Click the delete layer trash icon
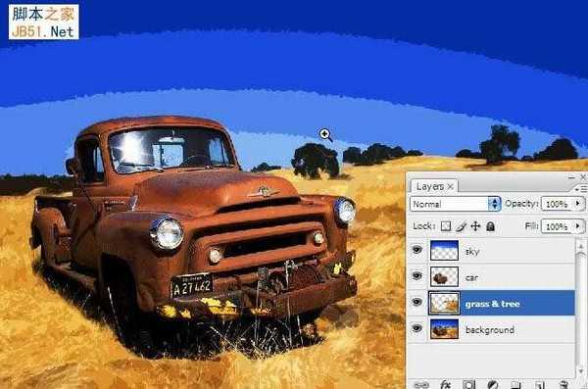Viewport: 588px width, 389px height. [x=563, y=385]
